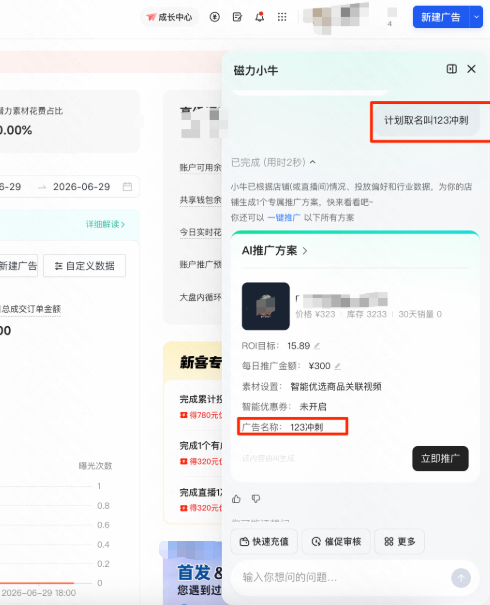Open the AI推广方案 details chevron
The width and height of the screenshot is (490, 605).
(x=305, y=251)
